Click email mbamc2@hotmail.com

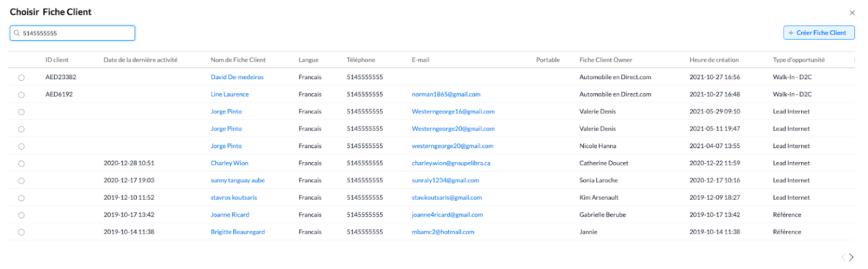(x=443, y=232)
